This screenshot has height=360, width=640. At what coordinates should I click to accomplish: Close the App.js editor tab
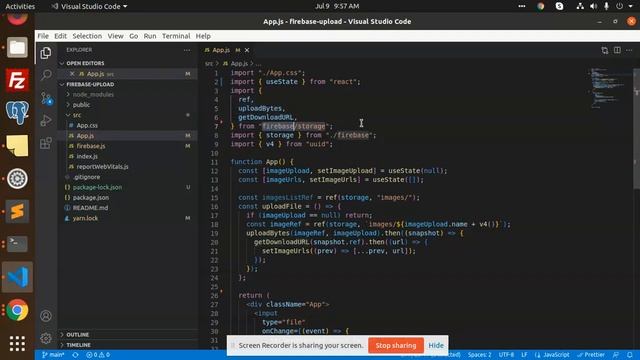pos(247,50)
